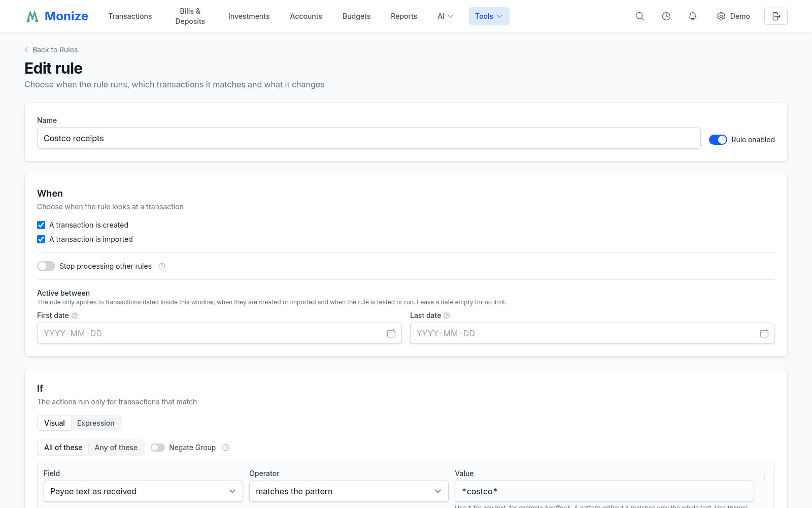Open the Operator dropdown 'matches the pattern'
This screenshot has height=508, width=812.
pyautogui.click(x=349, y=491)
